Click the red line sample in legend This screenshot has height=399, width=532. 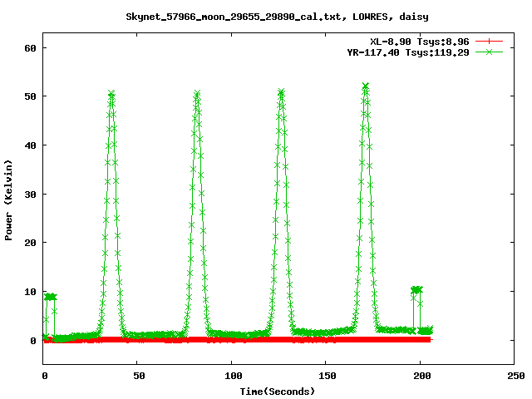[489, 42]
